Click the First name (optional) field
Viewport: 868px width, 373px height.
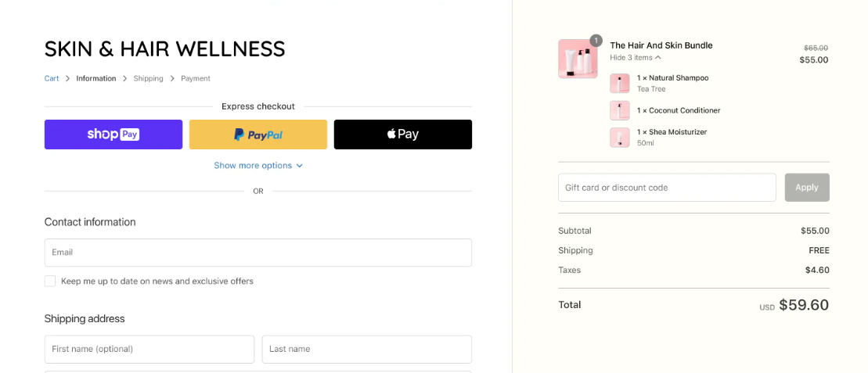click(x=149, y=350)
